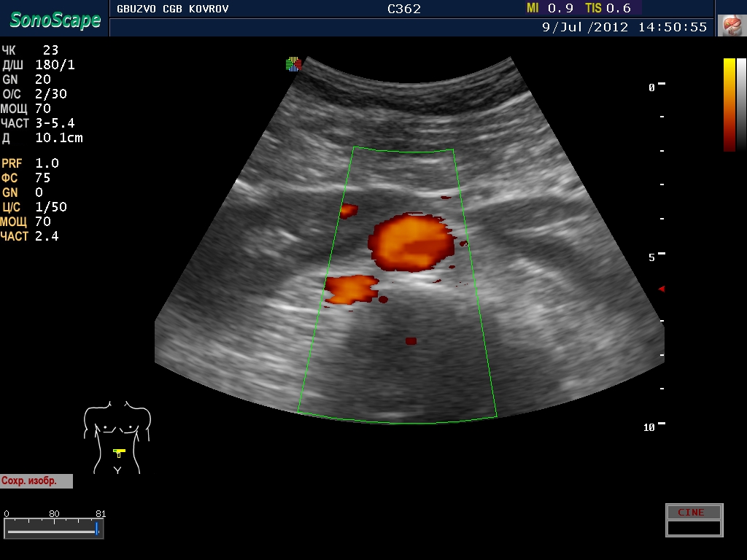Click the C362 probe label

click(x=404, y=9)
